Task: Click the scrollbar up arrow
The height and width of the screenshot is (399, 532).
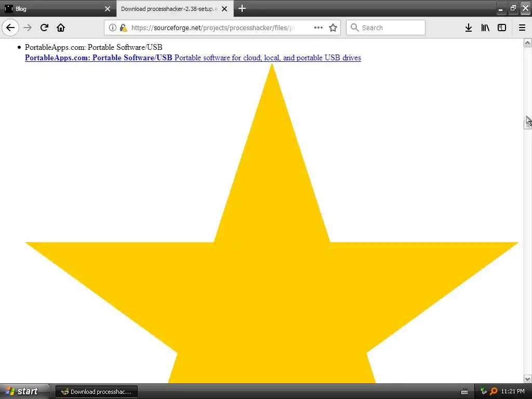Action: point(528,43)
